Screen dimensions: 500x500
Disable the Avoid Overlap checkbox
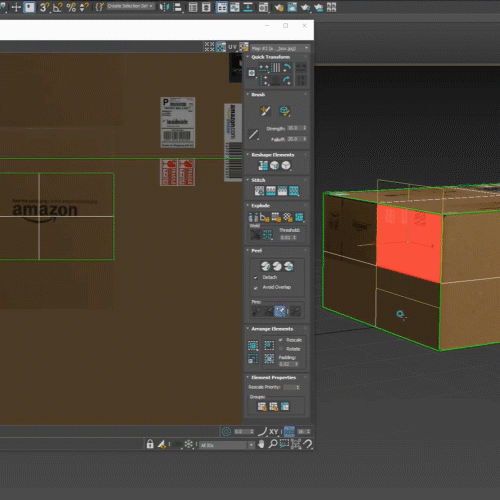256,288
